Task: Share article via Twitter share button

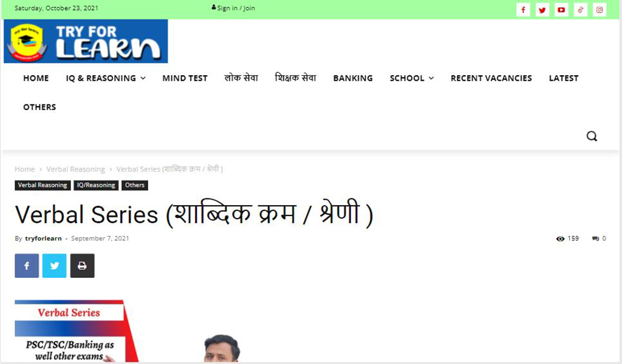Action: (55, 266)
